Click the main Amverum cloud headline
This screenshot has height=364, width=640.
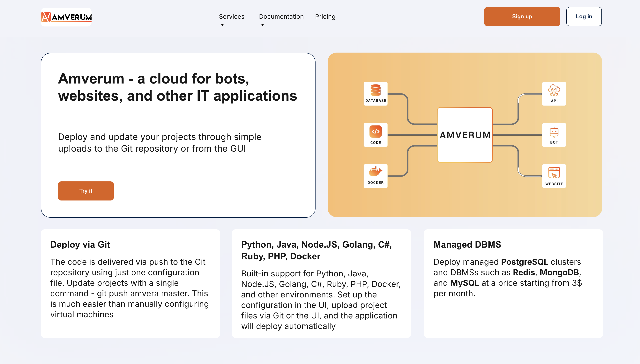coord(178,87)
